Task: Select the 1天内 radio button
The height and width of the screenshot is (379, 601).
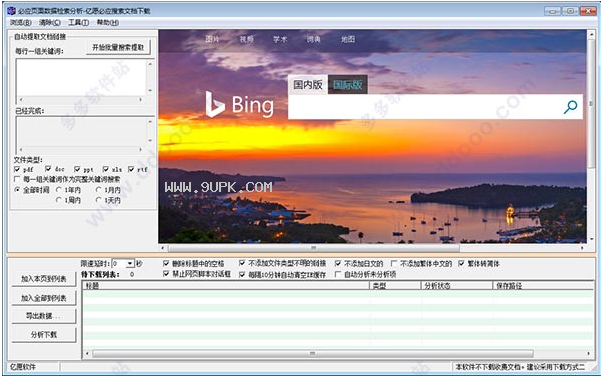Action: [99, 200]
